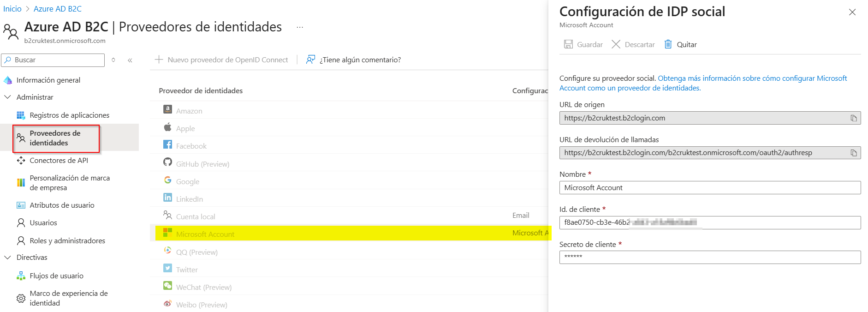This screenshot has width=868, height=312.
Task: Open Información general in the sidebar
Action: click(x=48, y=80)
